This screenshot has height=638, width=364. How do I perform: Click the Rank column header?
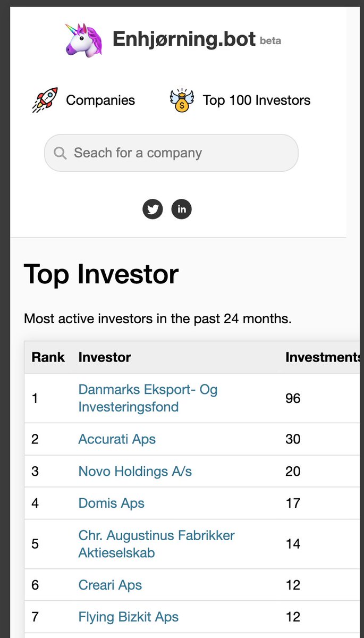48,357
